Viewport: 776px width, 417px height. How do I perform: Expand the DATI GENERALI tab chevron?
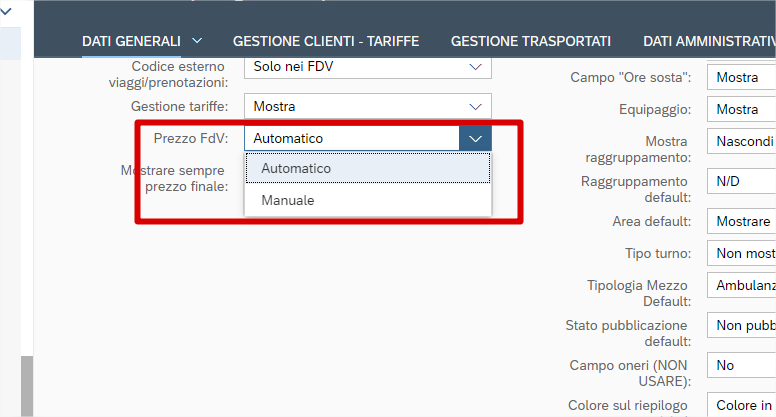tap(196, 41)
